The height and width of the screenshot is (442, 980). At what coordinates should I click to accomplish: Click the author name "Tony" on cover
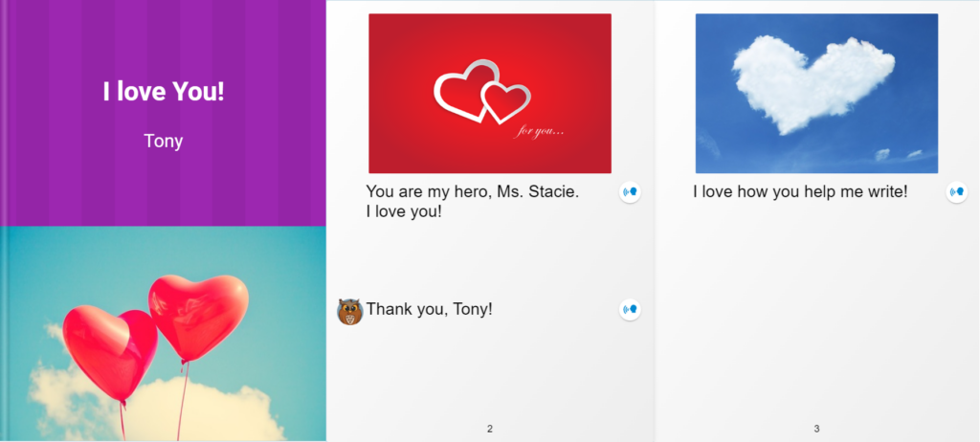pos(163,142)
